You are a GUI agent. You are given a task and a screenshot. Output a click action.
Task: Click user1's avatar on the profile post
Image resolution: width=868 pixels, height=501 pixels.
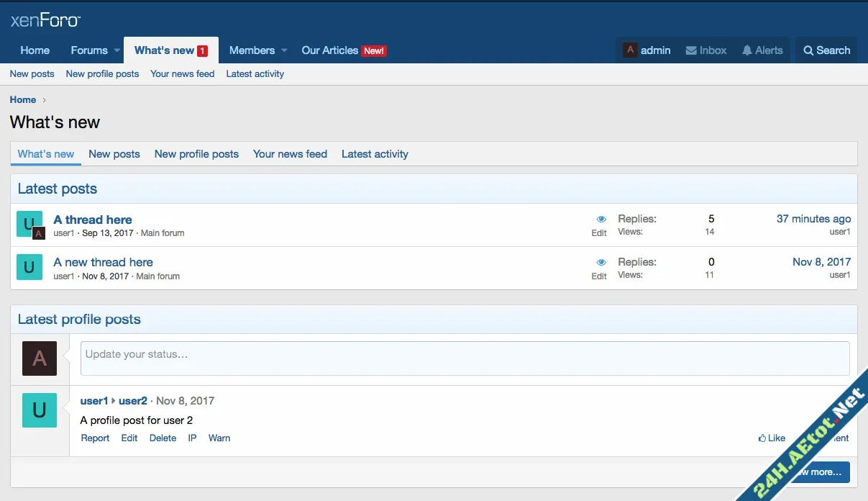click(x=40, y=410)
